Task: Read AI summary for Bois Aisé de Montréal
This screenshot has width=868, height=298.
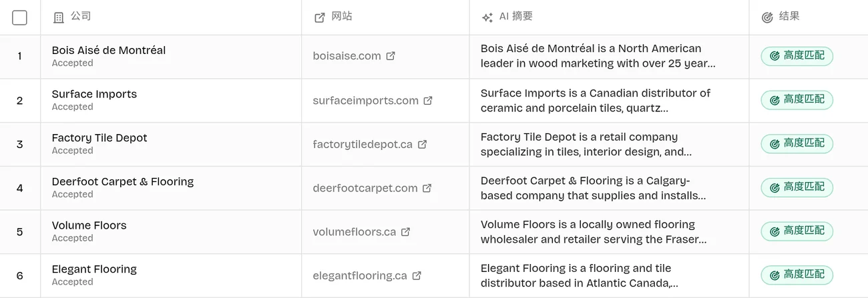Action: pyautogui.click(x=598, y=56)
